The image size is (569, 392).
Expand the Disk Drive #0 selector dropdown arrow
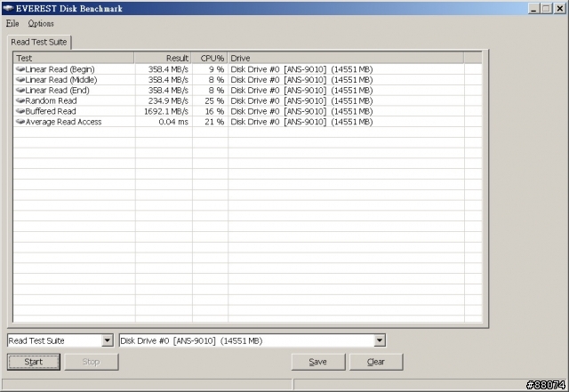[380, 340]
